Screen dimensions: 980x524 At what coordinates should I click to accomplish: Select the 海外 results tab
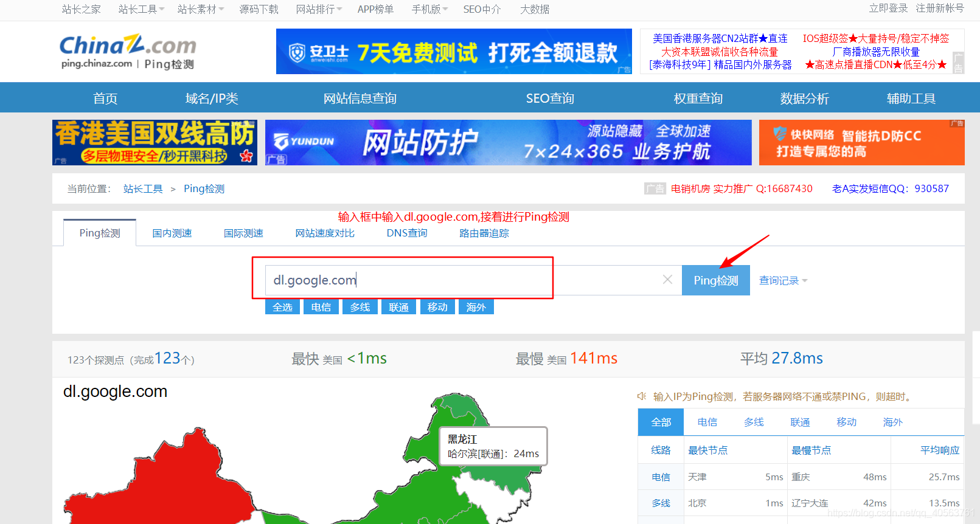[x=892, y=422]
